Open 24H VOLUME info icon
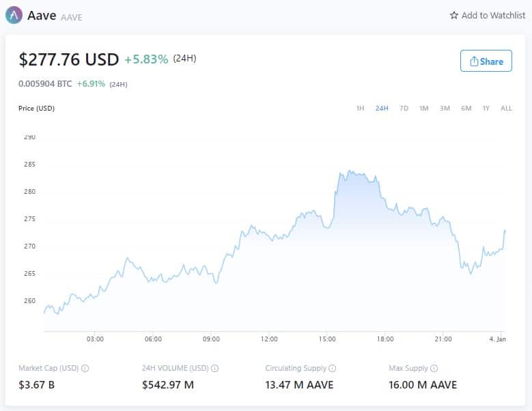532x411 pixels. [214, 368]
